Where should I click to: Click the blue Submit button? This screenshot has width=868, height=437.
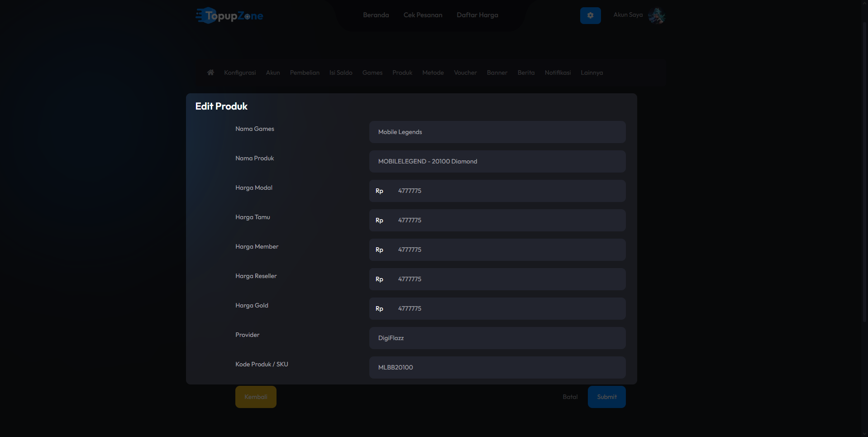[606, 397]
